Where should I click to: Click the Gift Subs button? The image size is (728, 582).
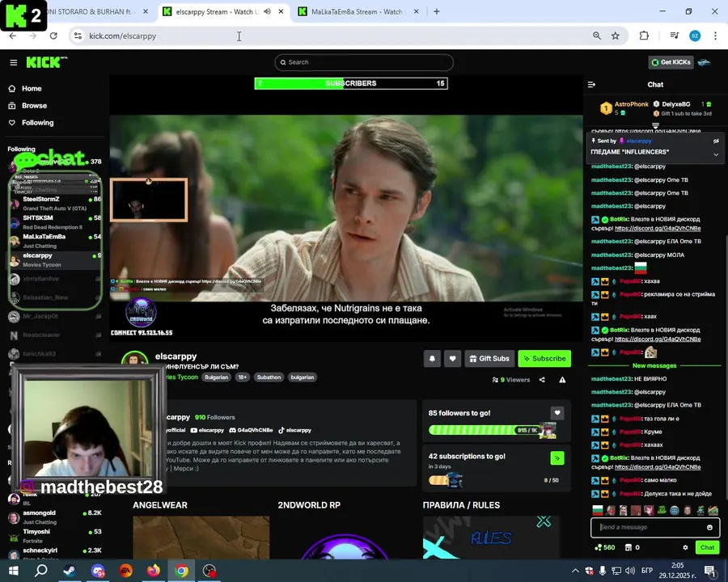point(489,359)
